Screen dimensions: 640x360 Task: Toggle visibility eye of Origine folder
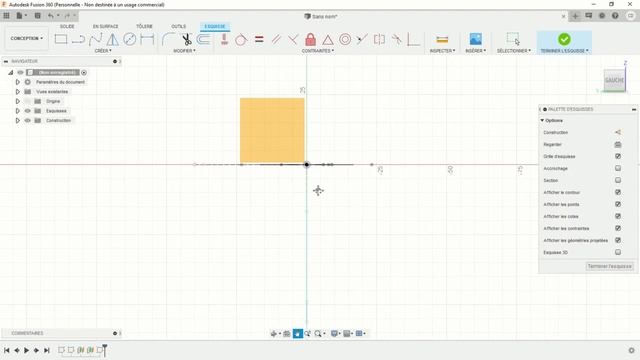point(28,101)
